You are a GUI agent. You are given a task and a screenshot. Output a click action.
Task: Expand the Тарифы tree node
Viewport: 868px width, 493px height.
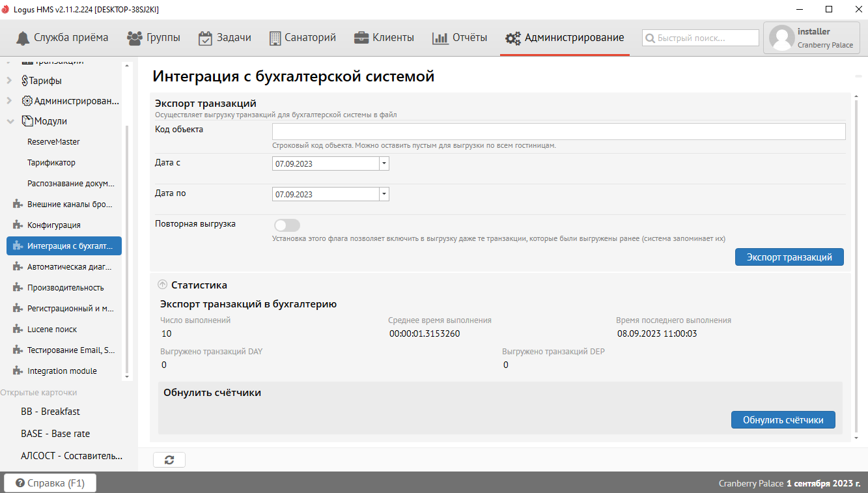point(9,81)
